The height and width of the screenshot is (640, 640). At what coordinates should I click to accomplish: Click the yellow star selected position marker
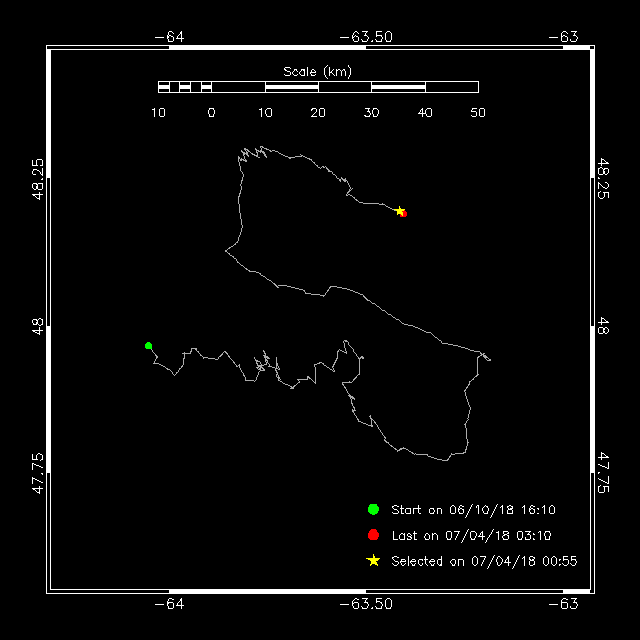[400, 211]
